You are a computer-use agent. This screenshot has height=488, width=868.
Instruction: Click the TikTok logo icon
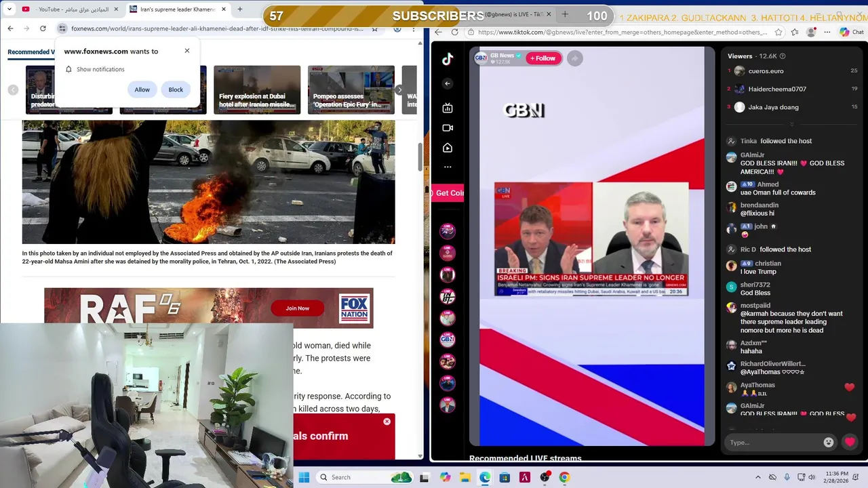click(x=448, y=59)
